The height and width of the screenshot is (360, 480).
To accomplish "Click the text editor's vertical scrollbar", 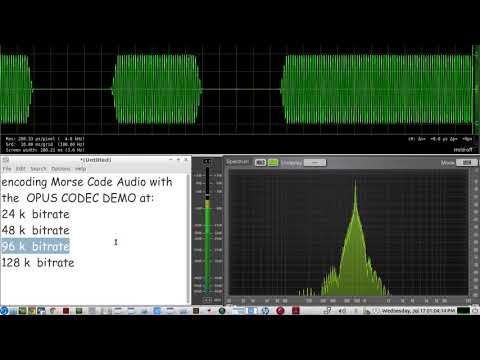I will [188, 239].
